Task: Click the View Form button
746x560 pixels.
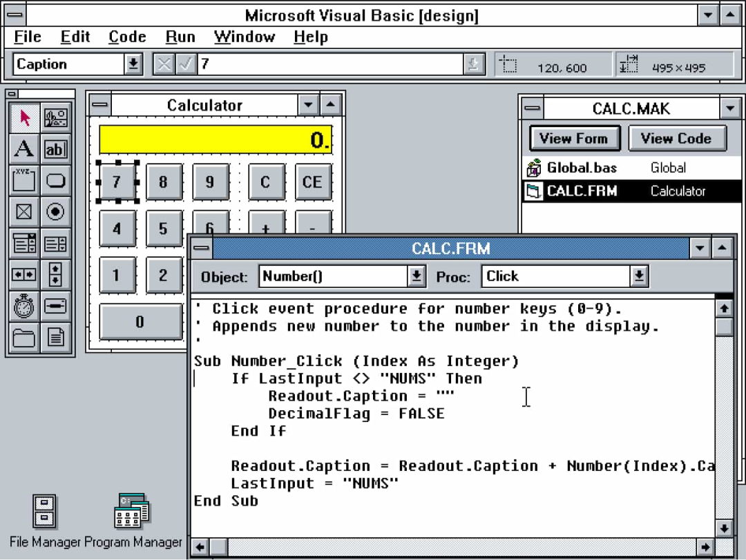Action: (x=575, y=139)
